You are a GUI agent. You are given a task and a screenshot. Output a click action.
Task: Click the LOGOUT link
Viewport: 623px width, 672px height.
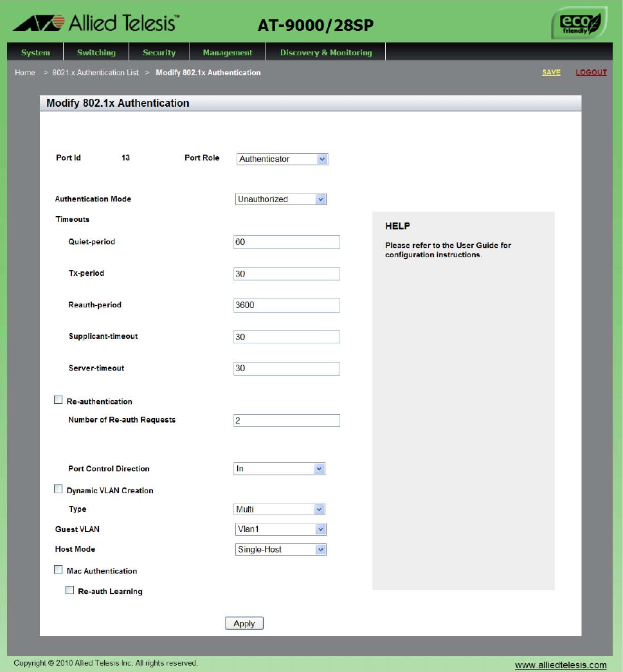pos(591,73)
